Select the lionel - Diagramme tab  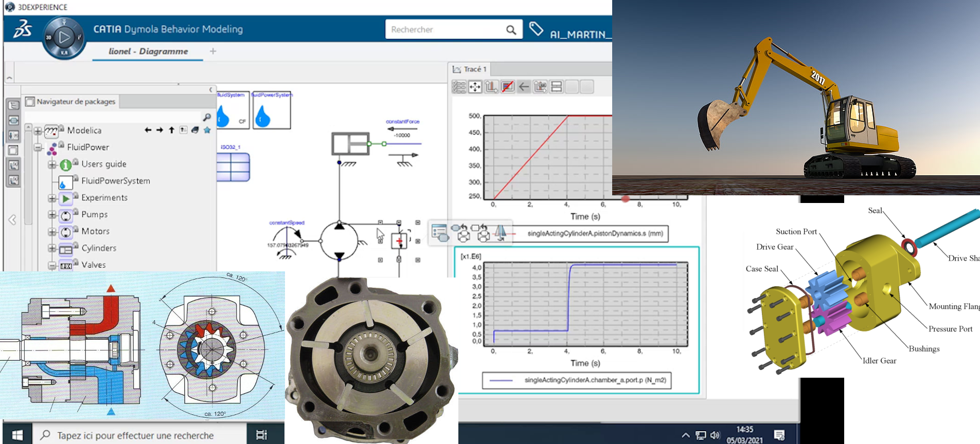(x=148, y=51)
